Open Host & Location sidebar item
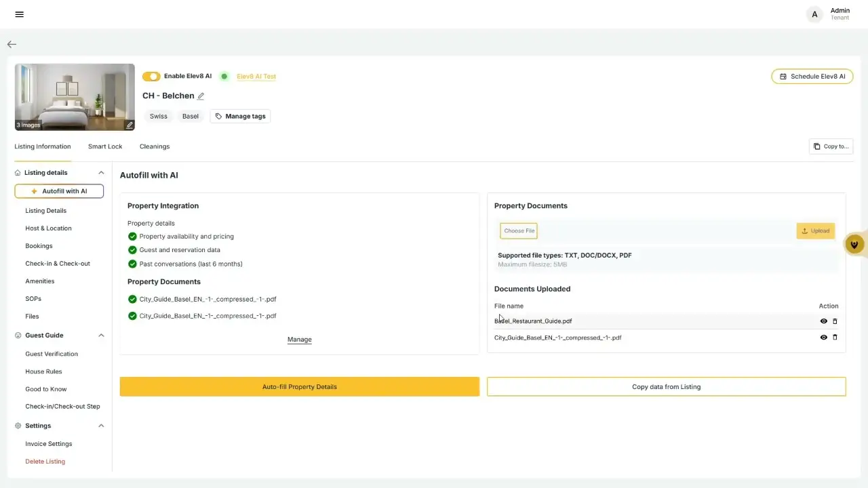Image resolution: width=868 pixels, height=488 pixels. [x=48, y=228]
